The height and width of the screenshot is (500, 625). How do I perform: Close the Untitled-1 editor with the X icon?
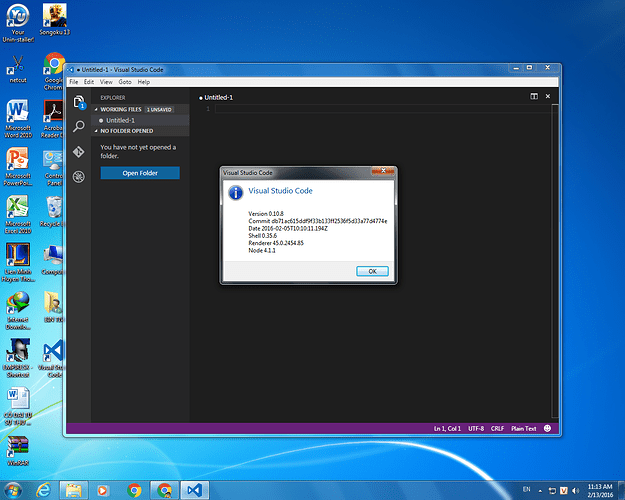click(548, 96)
